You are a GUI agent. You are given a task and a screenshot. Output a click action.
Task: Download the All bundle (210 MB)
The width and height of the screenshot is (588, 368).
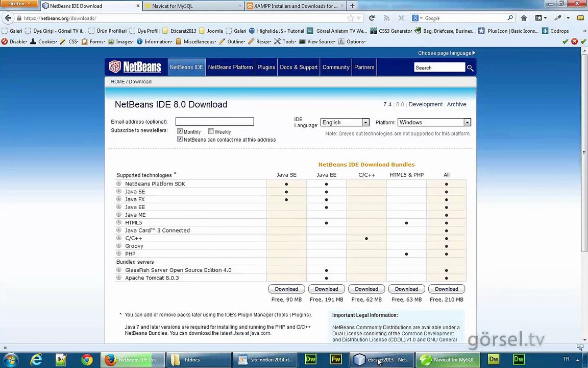coord(447,289)
